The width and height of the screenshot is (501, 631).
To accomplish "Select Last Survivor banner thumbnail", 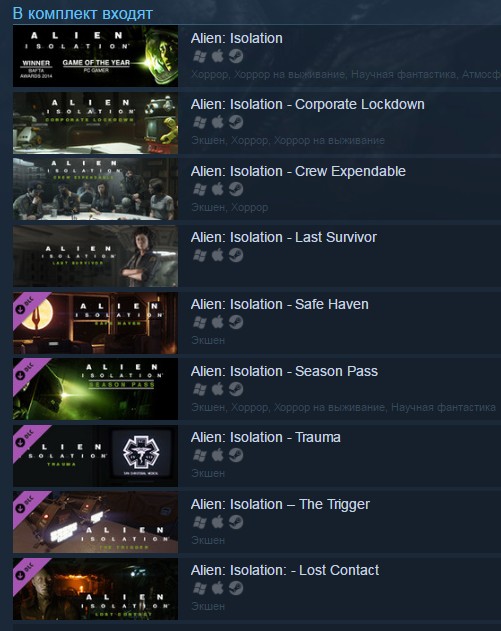I will click(95, 256).
